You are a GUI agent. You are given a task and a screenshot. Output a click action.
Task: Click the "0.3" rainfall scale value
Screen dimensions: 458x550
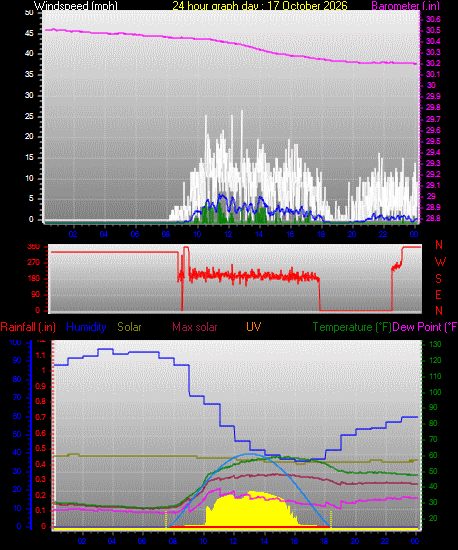coord(41,479)
